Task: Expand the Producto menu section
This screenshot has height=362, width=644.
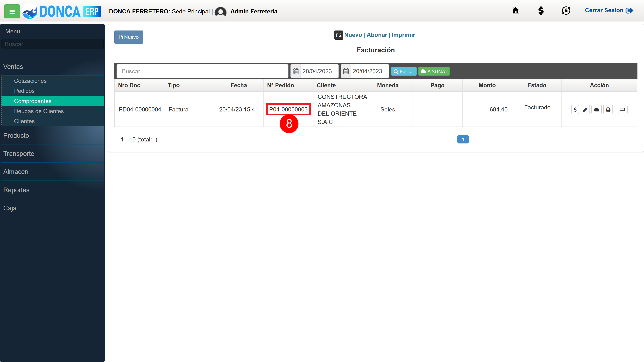Action: (52, 135)
